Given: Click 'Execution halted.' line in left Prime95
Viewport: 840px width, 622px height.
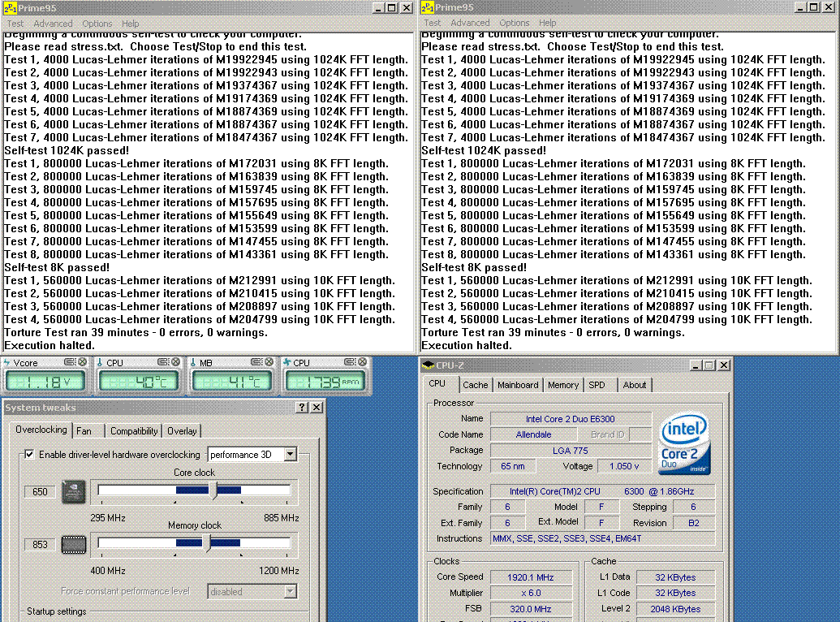Looking at the screenshot, I should pos(50,345).
